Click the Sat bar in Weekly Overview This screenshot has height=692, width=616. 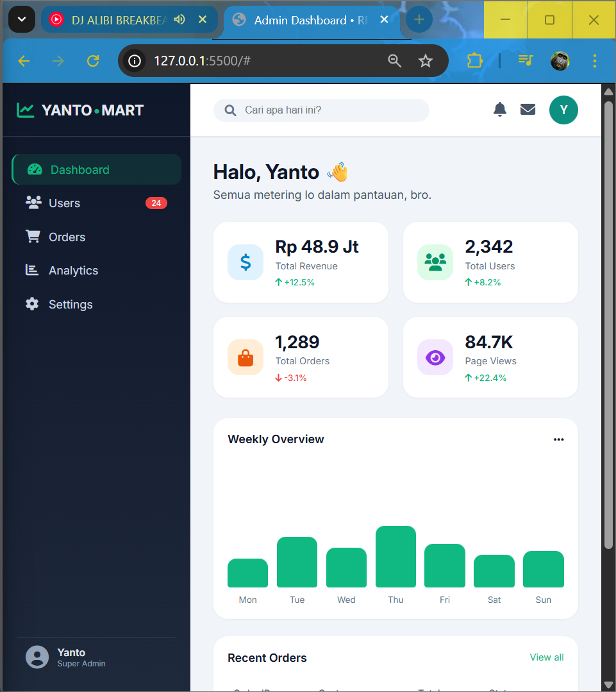tap(494, 571)
